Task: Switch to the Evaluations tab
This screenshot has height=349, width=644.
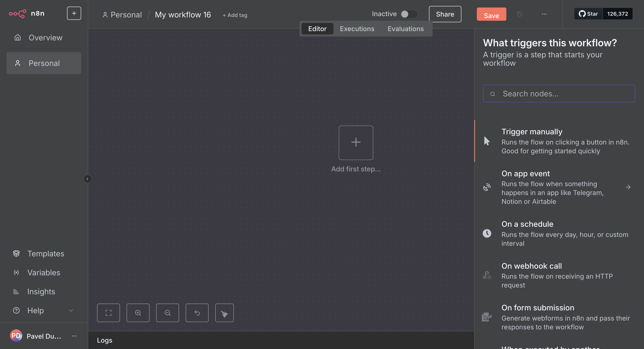Action: click(405, 29)
